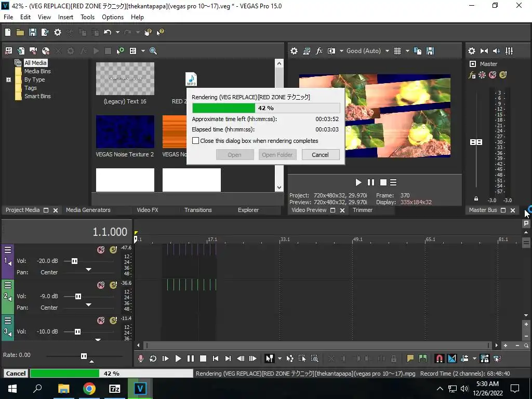
Task: Click the Copy Snapshot to Clipboard icon
Action: tap(418, 51)
